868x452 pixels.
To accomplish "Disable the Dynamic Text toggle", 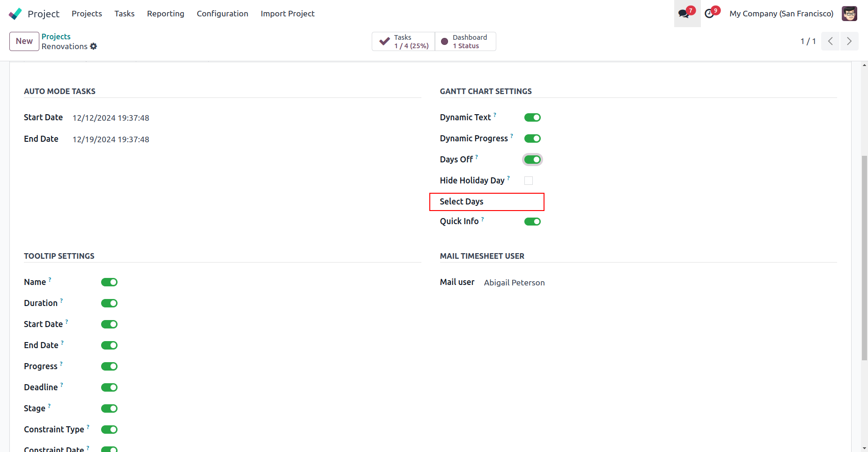I will tap(532, 117).
